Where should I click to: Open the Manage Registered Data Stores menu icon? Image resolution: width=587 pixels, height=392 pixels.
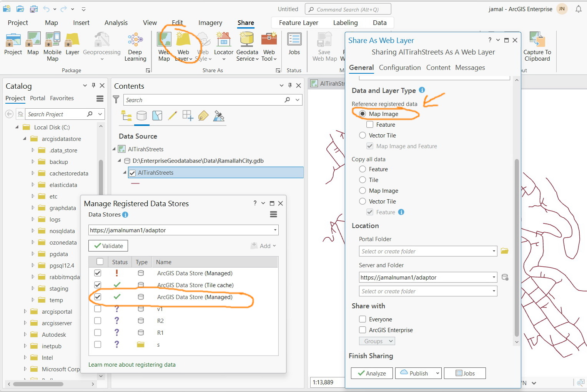tap(274, 215)
